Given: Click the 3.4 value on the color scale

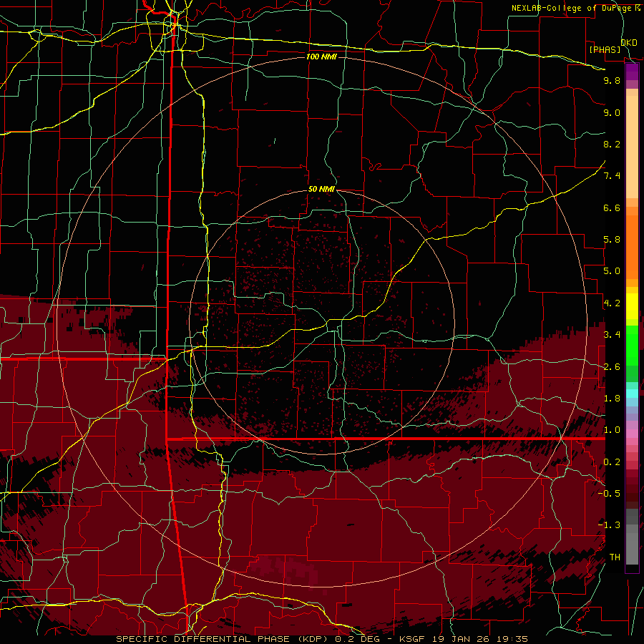Looking at the screenshot, I should click(612, 335).
